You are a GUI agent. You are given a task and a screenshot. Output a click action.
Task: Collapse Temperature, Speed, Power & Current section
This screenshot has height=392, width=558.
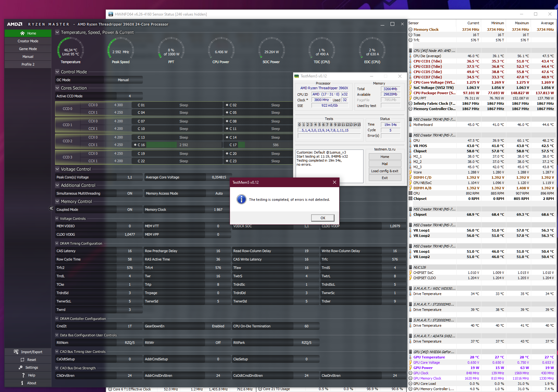click(57, 32)
